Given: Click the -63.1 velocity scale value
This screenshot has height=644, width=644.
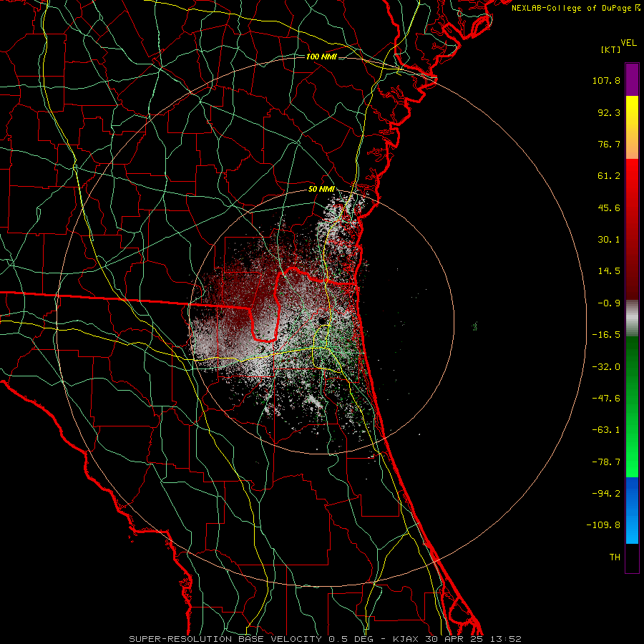Looking at the screenshot, I should pyautogui.click(x=606, y=430).
